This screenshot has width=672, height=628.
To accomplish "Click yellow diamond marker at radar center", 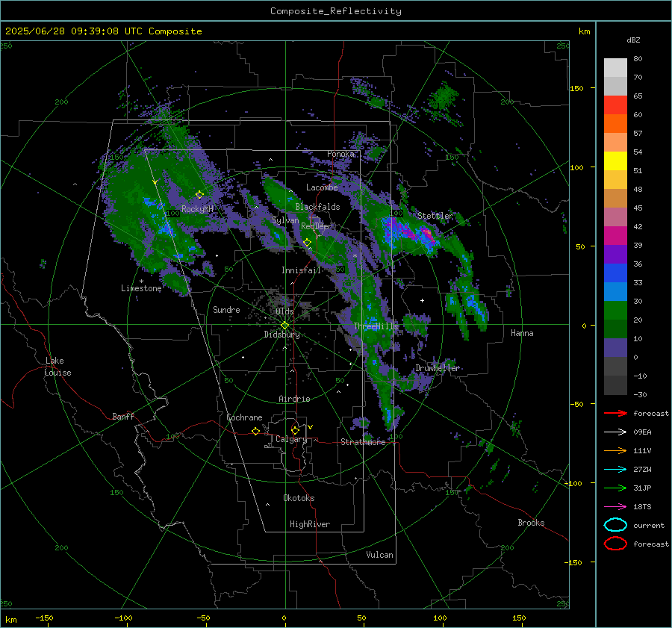I will 284,326.
